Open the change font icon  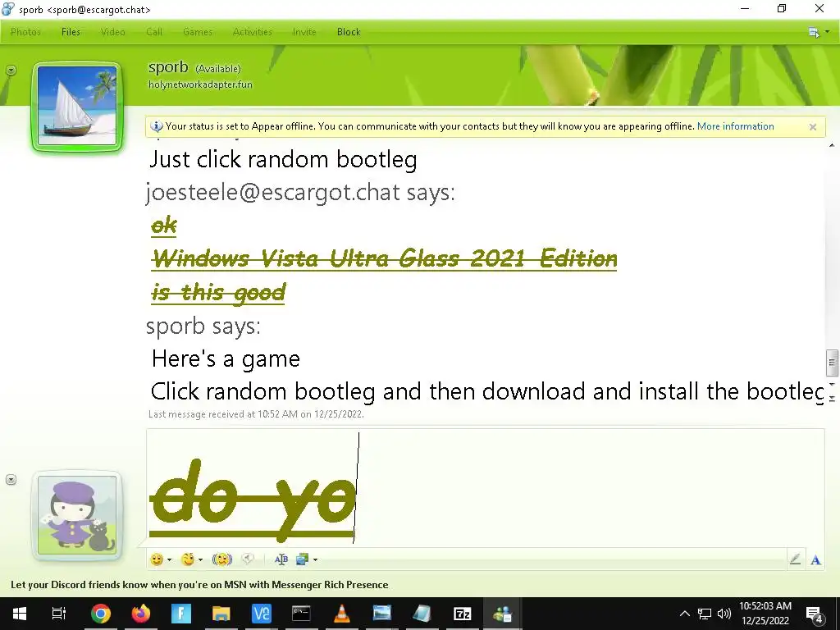281,559
